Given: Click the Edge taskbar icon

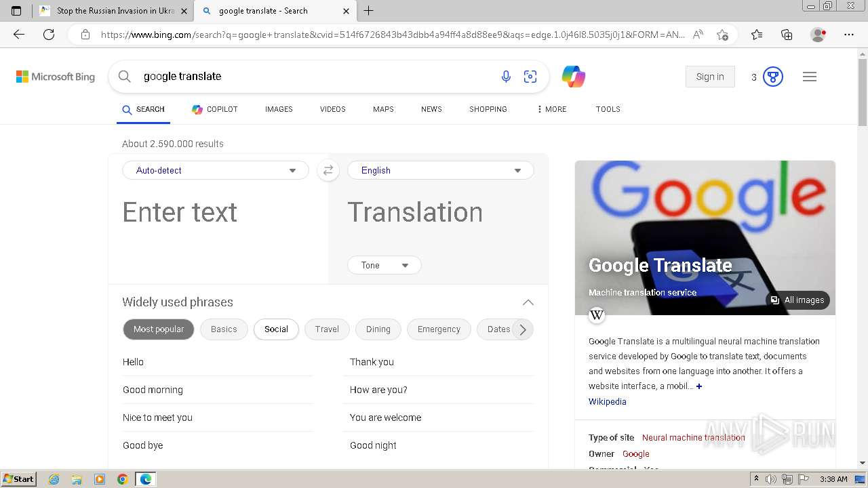Looking at the screenshot, I should pos(145,479).
